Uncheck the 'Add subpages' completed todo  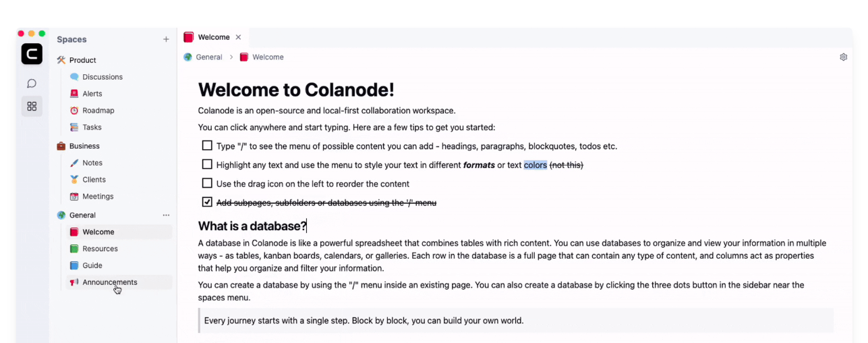(207, 202)
